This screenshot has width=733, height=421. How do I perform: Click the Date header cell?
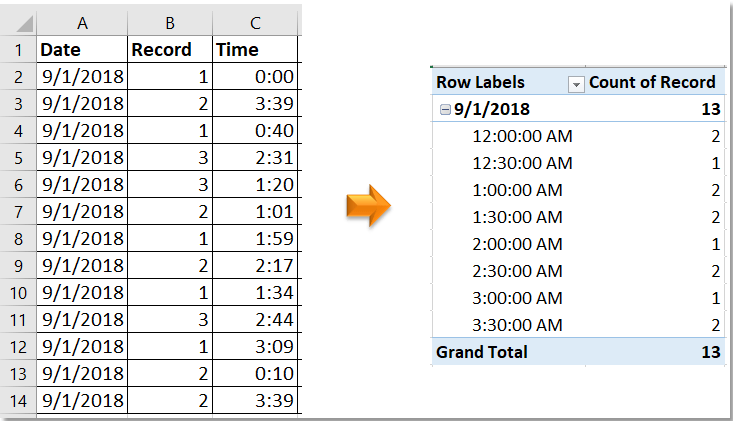pos(81,49)
